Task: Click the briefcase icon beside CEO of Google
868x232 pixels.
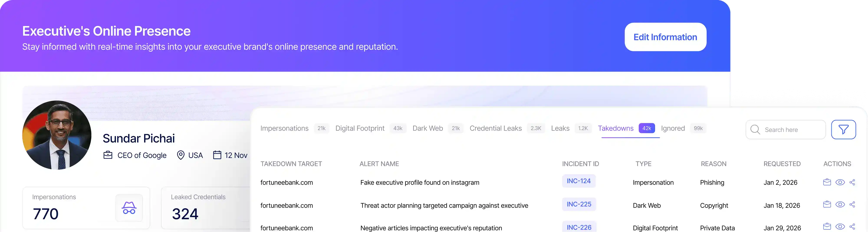Action: pos(107,155)
